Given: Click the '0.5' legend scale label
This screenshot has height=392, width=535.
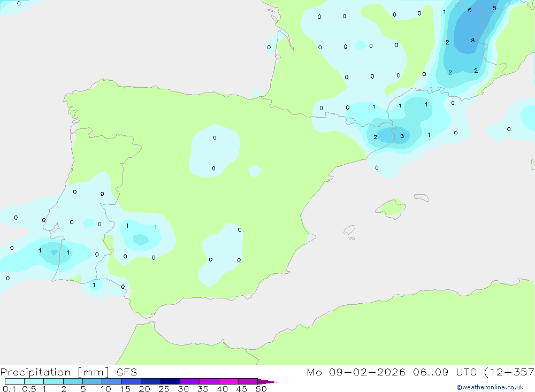Looking at the screenshot, I should pyautogui.click(x=29, y=389).
